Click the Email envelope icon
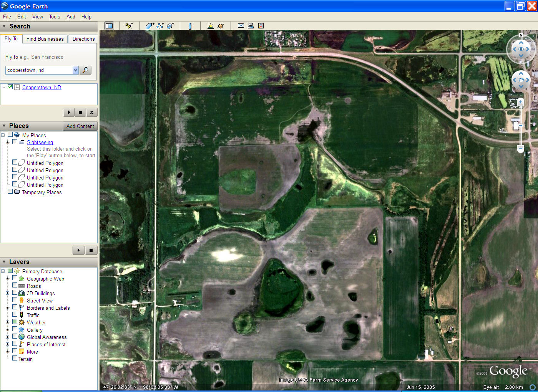The height and width of the screenshot is (392, 538). click(x=241, y=26)
